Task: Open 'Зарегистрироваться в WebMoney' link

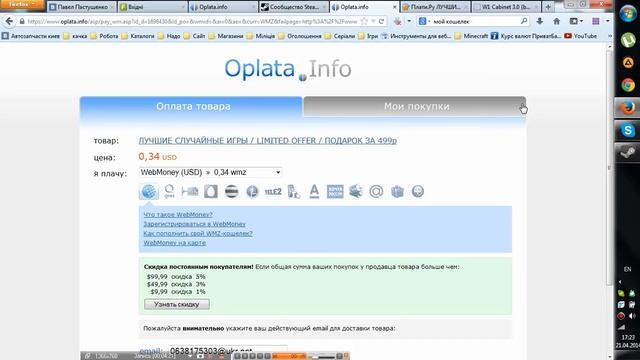Action: click(194, 224)
